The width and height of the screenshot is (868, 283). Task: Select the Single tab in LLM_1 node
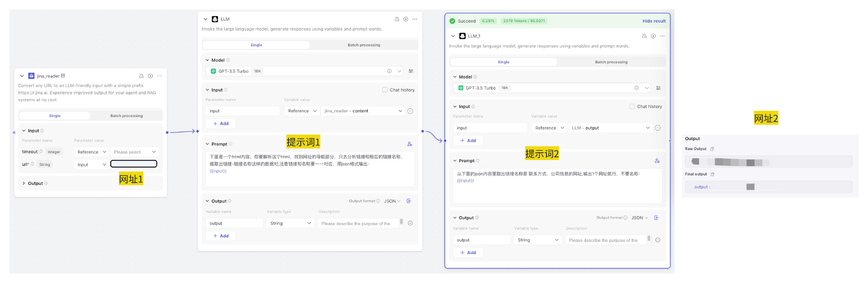click(503, 62)
